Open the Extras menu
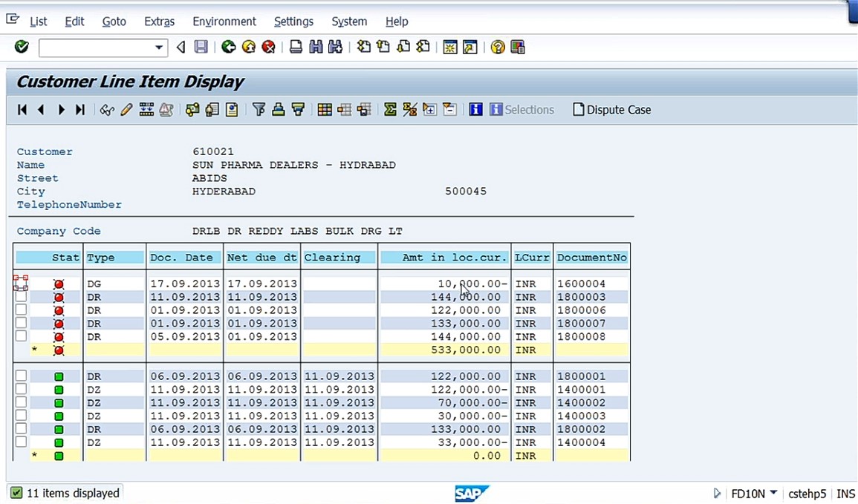This screenshot has height=504, width=858. (x=159, y=22)
